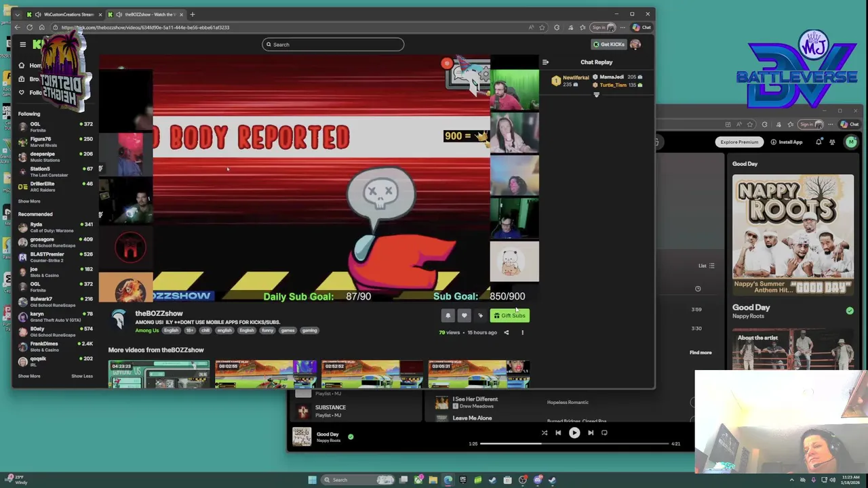The width and height of the screenshot is (868, 488).
Task: Click the Gift Subs button
Action: tap(509, 315)
